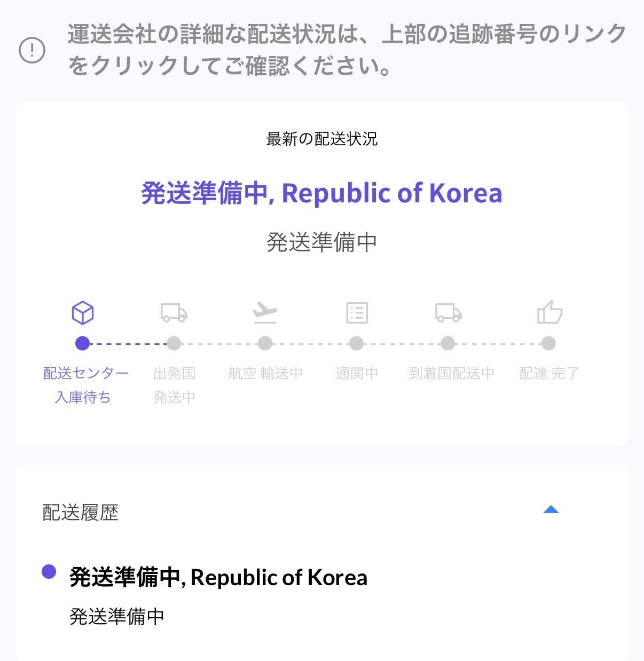Click the airplane departure icon
This screenshot has width=644, height=661.
(x=265, y=312)
